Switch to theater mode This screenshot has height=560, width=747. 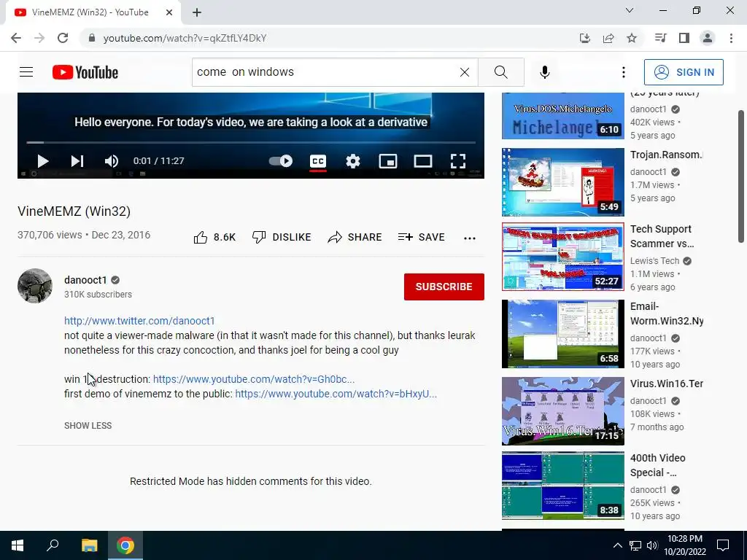pyautogui.click(x=423, y=161)
